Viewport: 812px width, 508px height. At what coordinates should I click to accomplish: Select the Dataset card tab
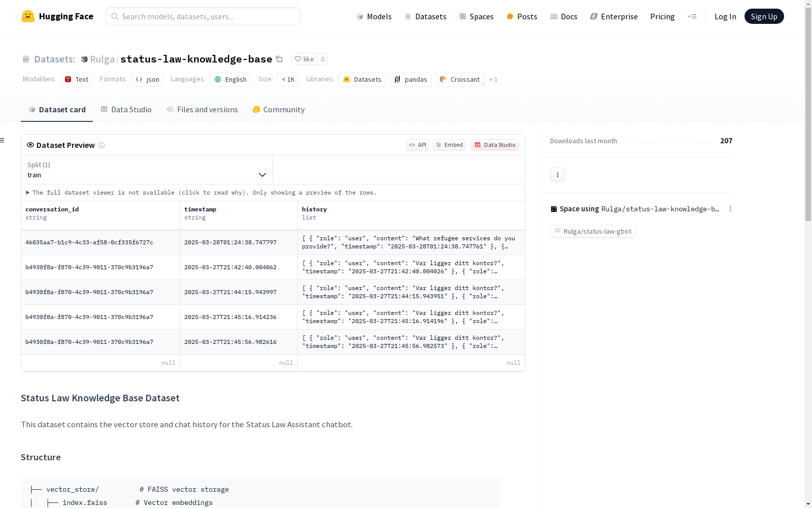tap(57, 110)
